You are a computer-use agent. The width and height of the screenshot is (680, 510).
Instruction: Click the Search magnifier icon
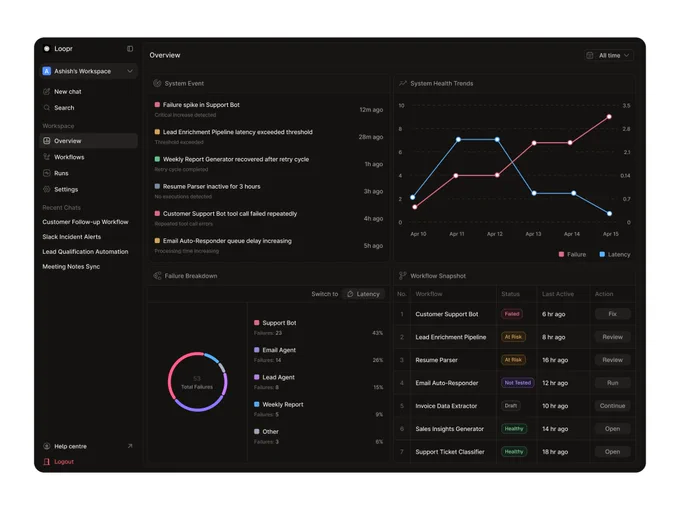47,108
